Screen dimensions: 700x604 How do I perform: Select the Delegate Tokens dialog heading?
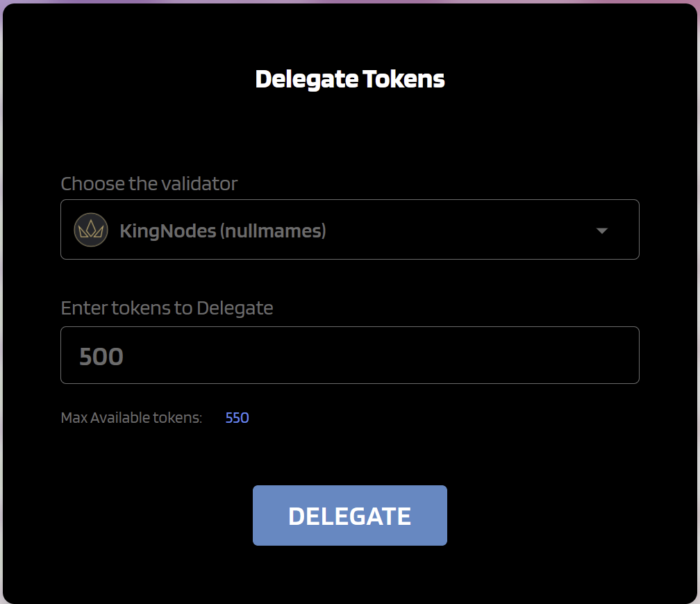tap(350, 79)
